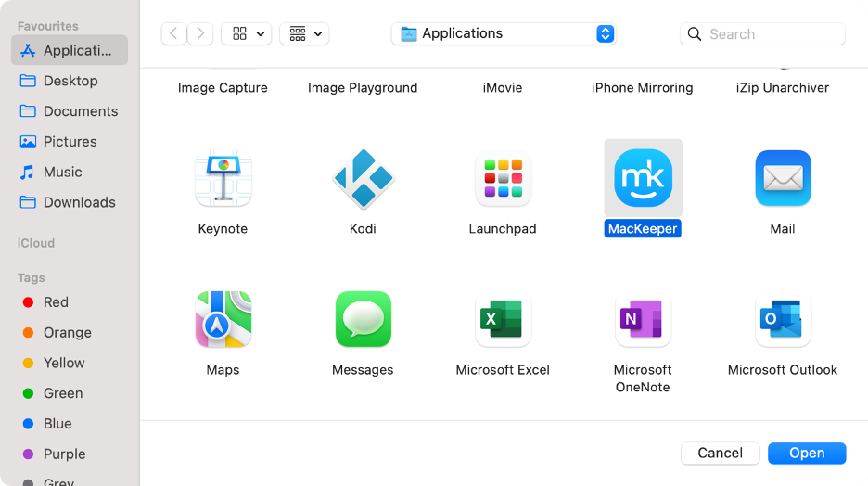Select the Mail app icon
The image size is (868, 486).
(x=784, y=178)
